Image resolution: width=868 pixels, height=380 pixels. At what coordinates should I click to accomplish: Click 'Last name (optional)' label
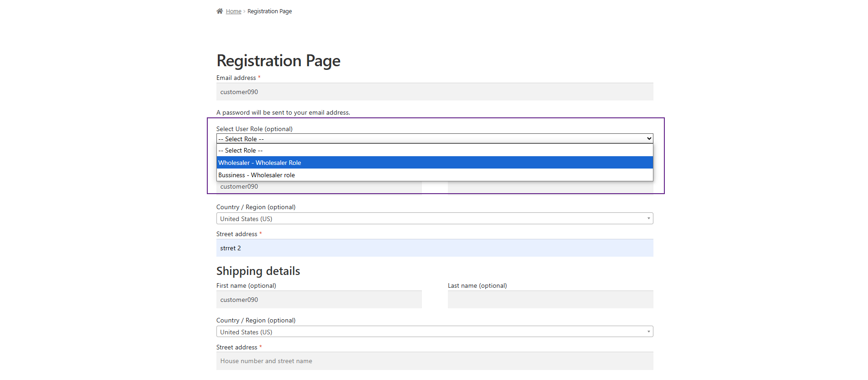(x=477, y=285)
